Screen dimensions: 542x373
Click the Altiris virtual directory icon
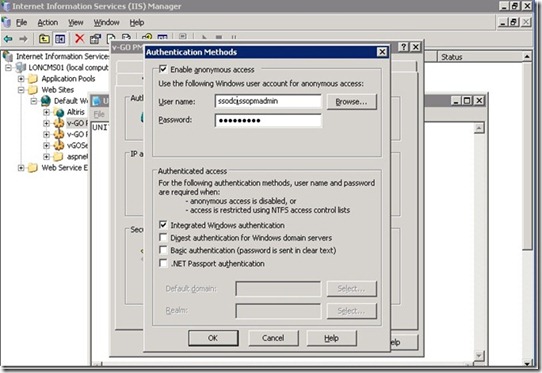(x=59, y=112)
